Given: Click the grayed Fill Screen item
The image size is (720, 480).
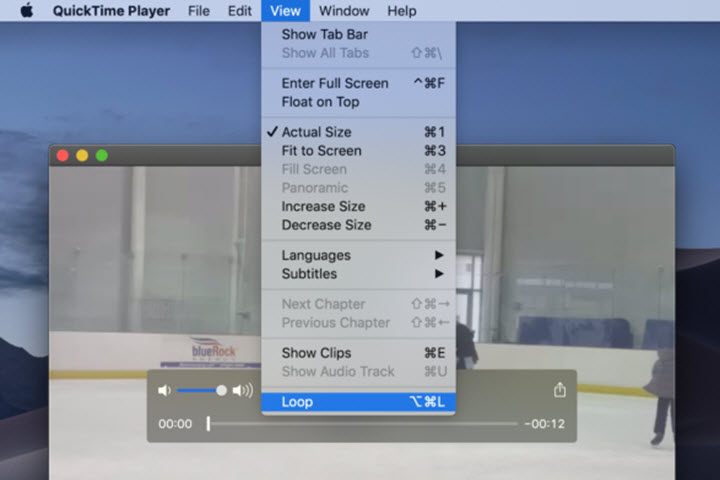Looking at the screenshot, I should 359,169.
